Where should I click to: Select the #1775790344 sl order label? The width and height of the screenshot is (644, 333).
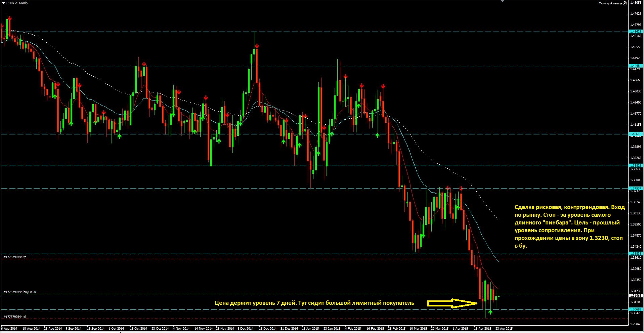click(14, 317)
